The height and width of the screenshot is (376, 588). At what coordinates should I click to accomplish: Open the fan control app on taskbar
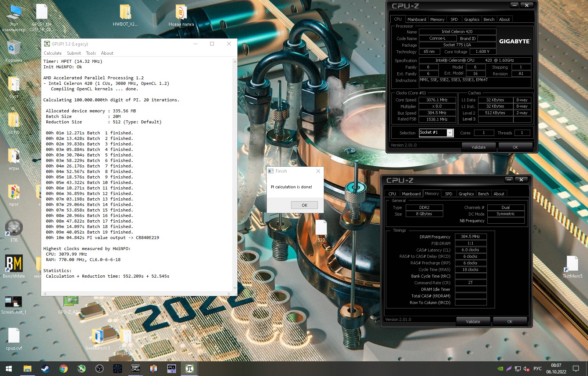[x=117, y=369]
